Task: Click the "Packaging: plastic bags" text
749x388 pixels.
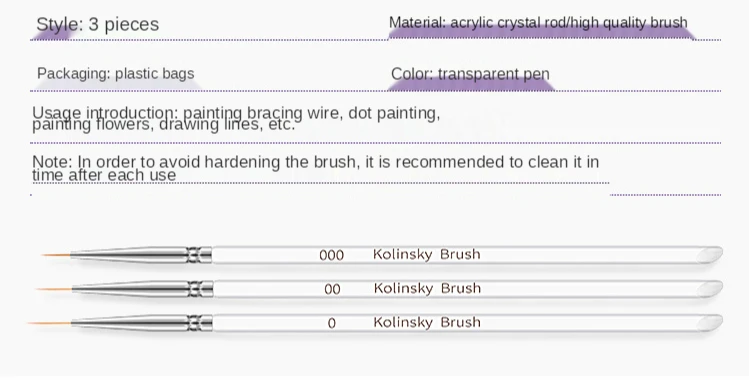Action: 116,74
